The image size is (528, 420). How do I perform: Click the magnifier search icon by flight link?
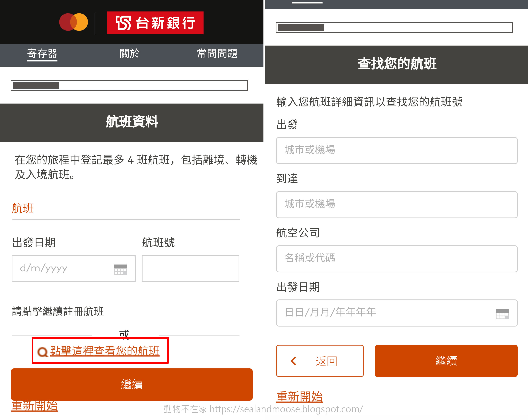(43, 352)
